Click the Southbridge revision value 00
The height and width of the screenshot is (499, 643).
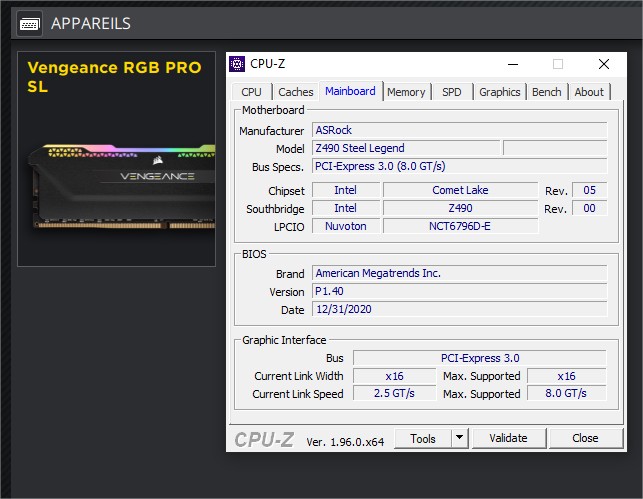(589, 208)
